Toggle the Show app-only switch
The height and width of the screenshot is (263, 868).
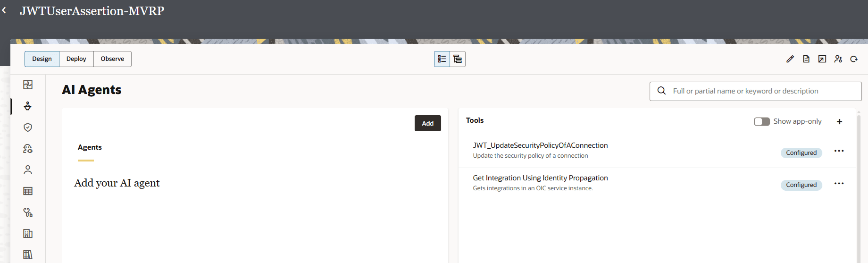(x=761, y=122)
